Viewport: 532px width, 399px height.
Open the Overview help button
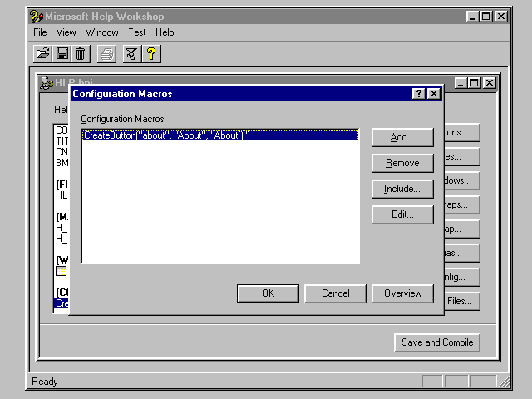pyautogui.click(x=402, y=293)
